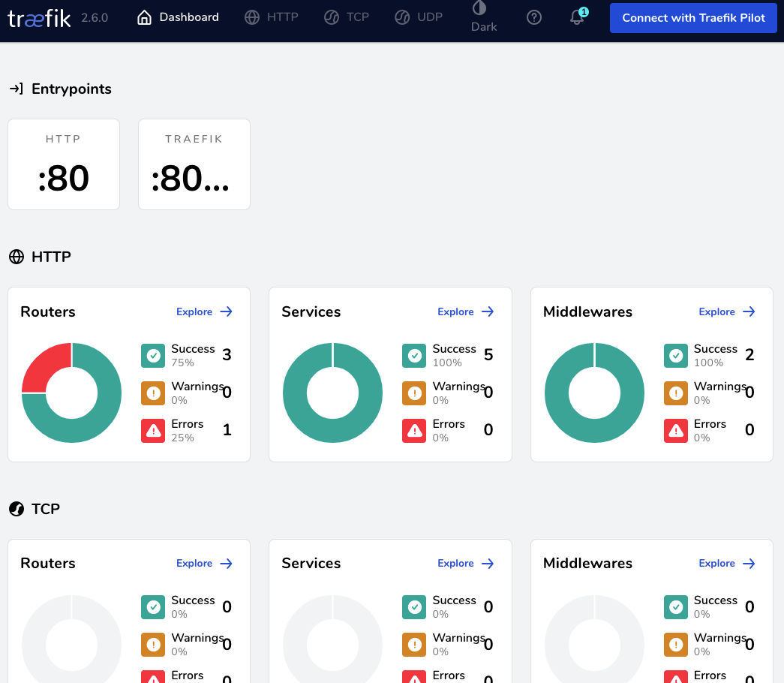Image resolution: width=784 pixels, height=683 pixels.
Task: Click the Warnings badge under HTTP Services
Action: (x=414, y=393)
